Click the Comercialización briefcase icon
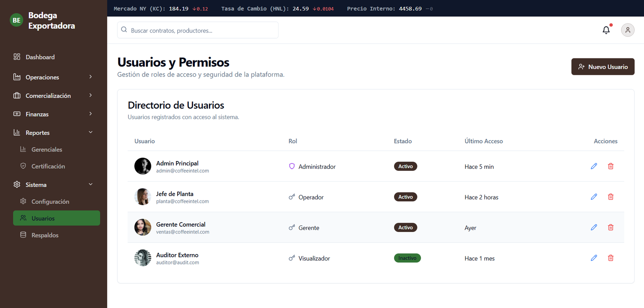The image size is (644, 308). click(17, 95)
